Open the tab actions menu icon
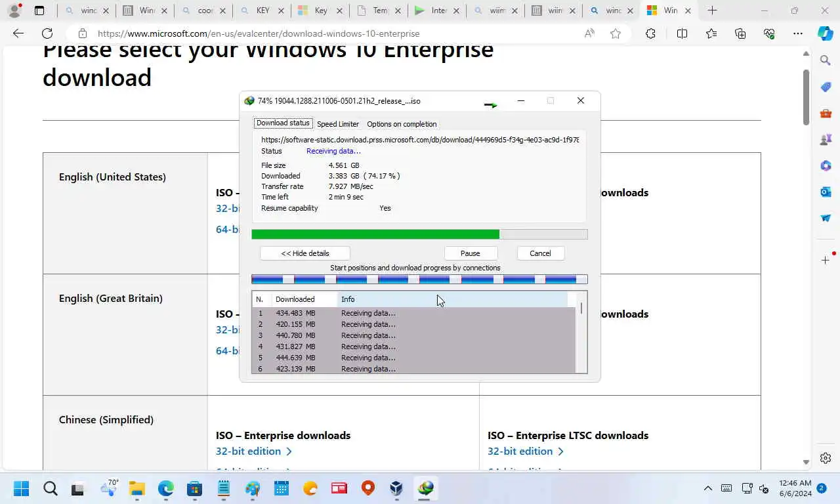 click(39, 10)
